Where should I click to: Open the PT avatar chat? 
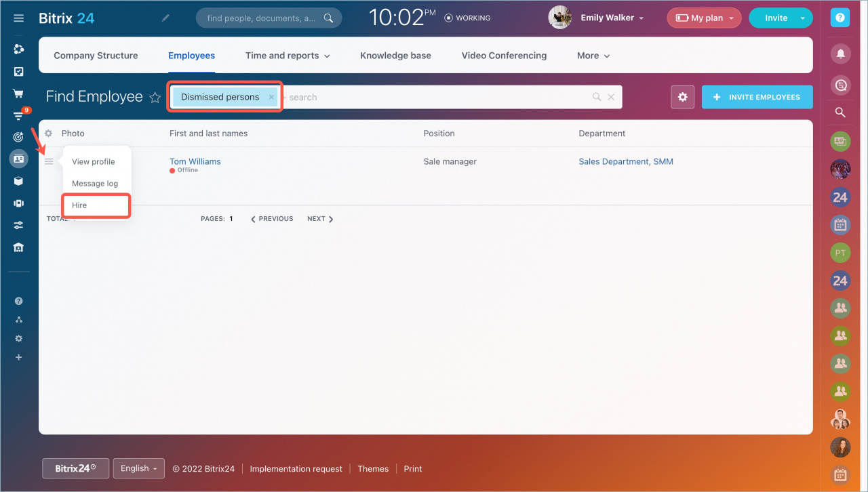click(840, 253)
